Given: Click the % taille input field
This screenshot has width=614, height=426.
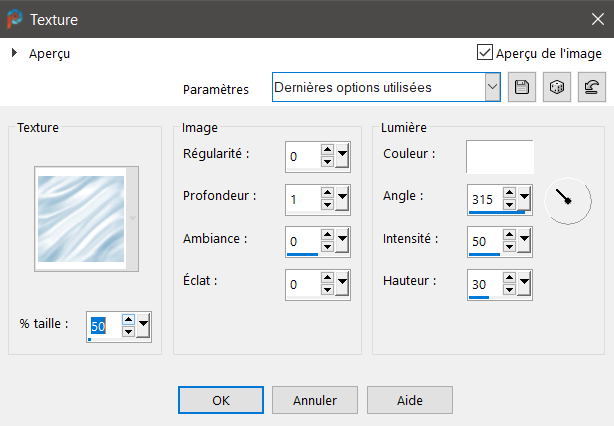Looking at the screenshot, I should 103,326.
